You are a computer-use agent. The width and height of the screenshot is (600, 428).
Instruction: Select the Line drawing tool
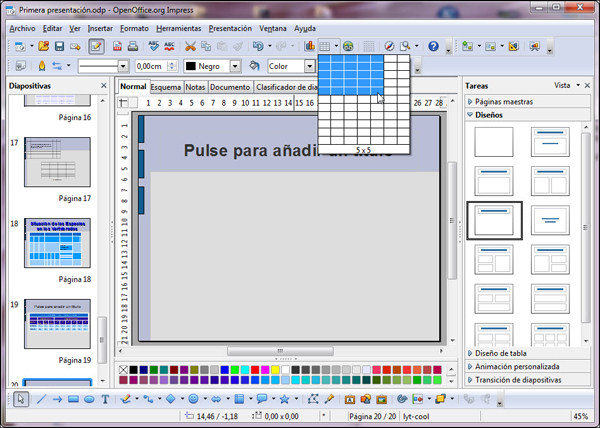point(41,399)
